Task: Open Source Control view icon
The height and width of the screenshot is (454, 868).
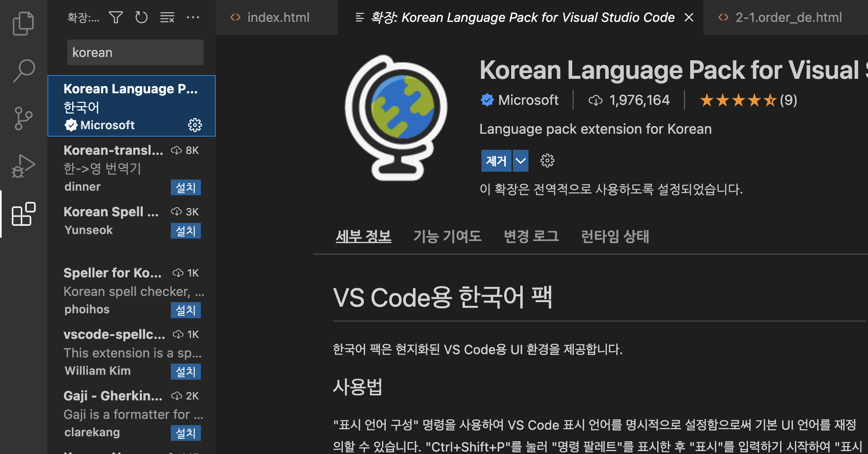Action: point(24,118)
